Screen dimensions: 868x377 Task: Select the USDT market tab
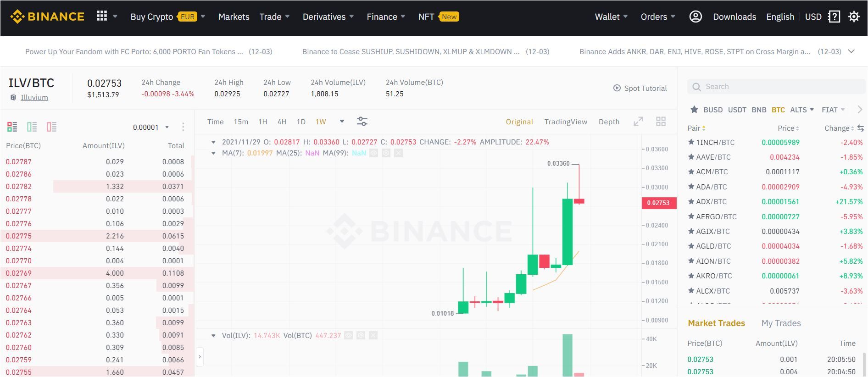737,110
